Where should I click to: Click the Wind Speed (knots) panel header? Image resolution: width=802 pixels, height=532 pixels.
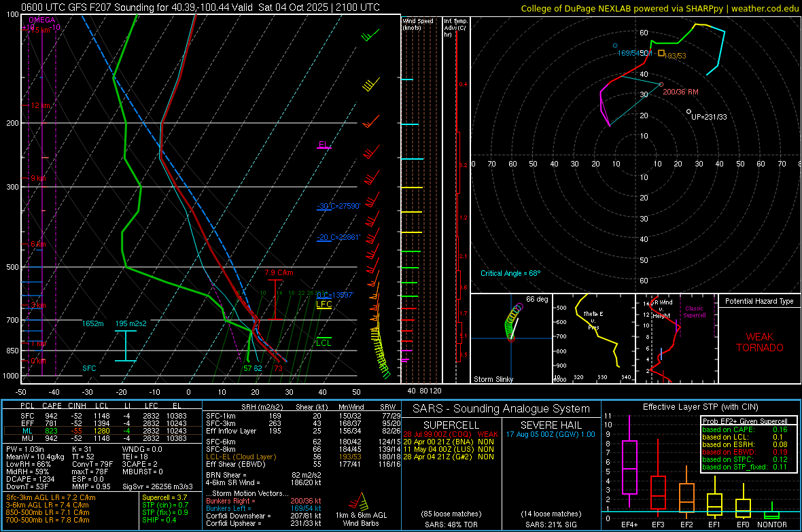418,24
